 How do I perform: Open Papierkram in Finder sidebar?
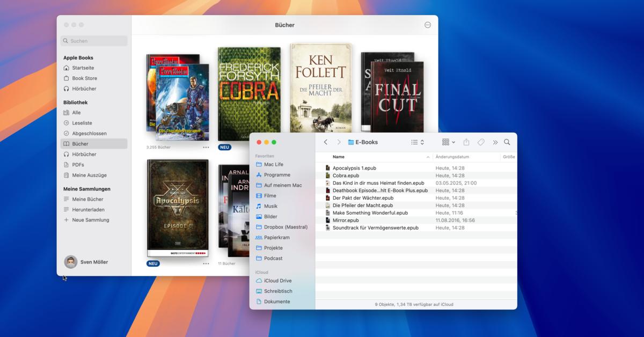[x=277, y=238]
